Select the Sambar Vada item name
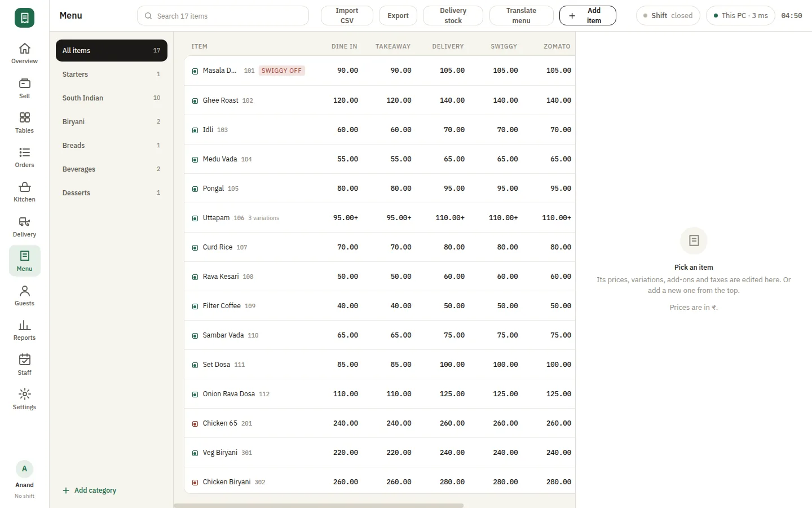 223,335
